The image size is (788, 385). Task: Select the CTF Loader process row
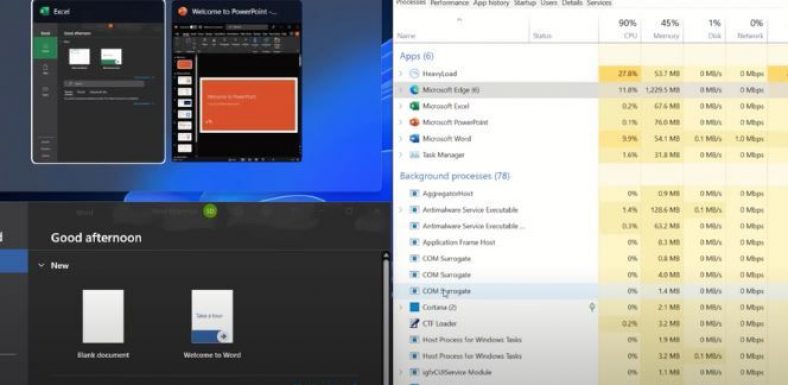(591, 323)
